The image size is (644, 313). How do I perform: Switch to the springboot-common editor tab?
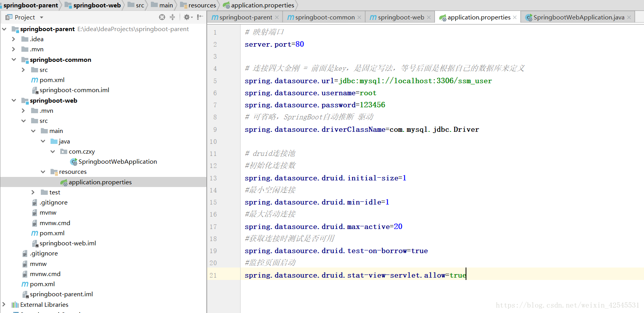point(325,17)
